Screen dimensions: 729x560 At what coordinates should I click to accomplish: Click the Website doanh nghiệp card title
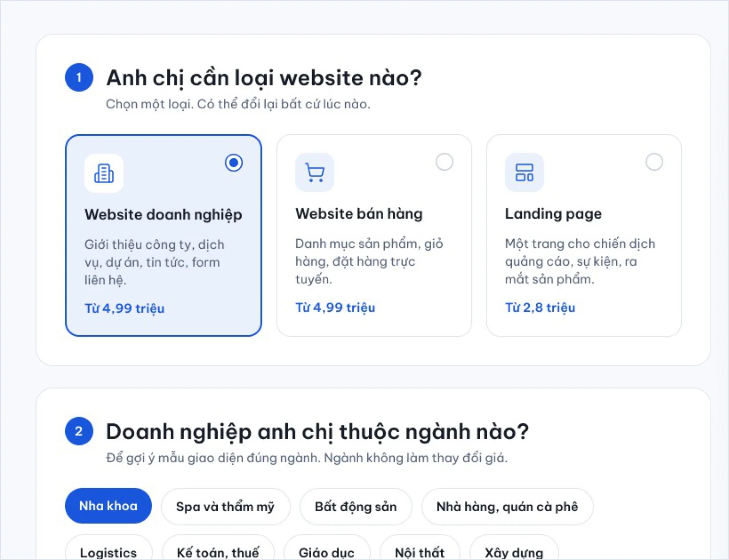pos(164,214)
